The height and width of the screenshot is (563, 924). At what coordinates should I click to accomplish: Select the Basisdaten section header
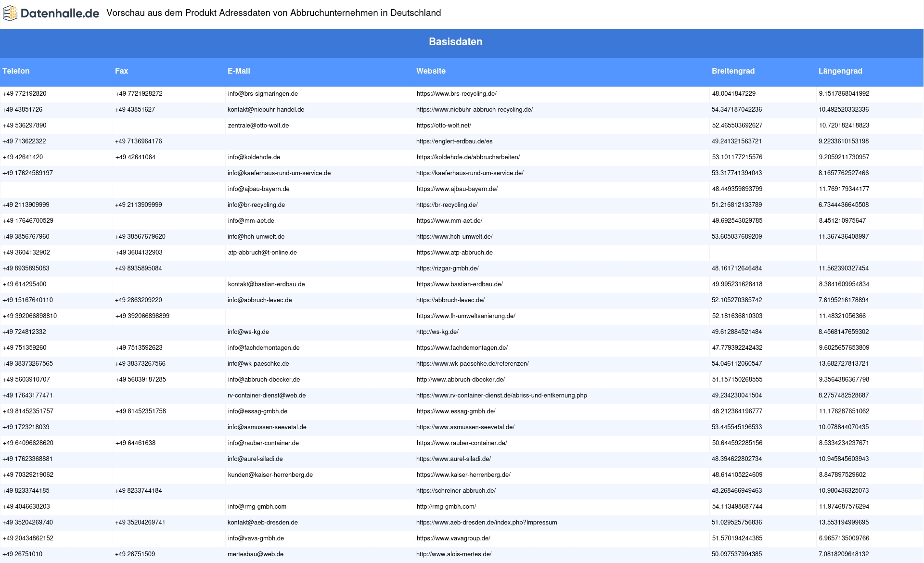click(x=456, y=42)
